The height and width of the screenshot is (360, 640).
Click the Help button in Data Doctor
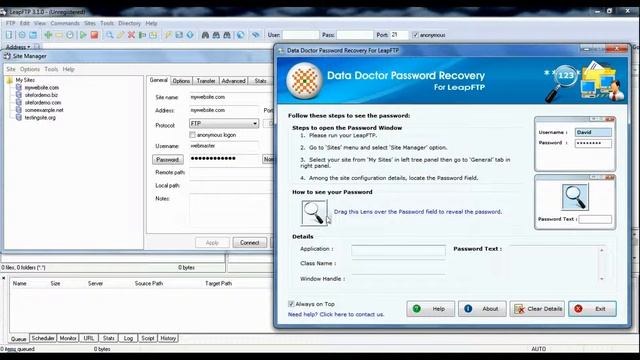tap(431, 309)
